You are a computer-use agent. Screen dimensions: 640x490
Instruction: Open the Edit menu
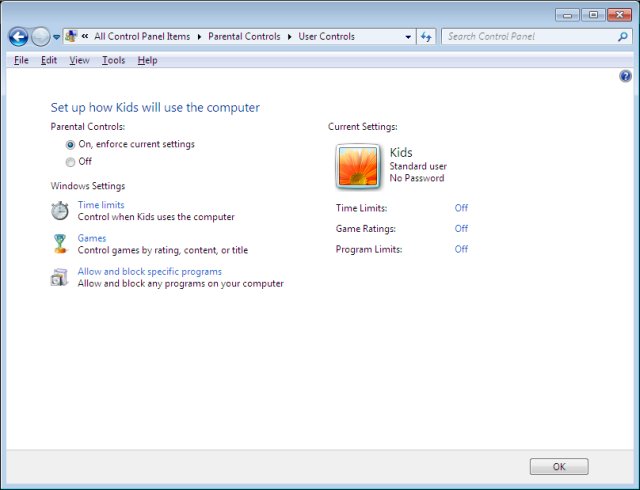pyautogui.click(x=49, y=60)
